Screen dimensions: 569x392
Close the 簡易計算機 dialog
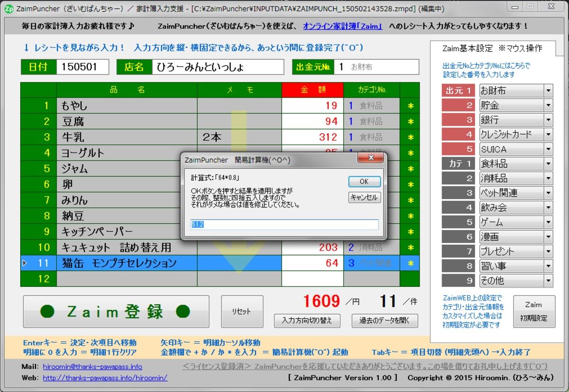click(x=371, y=158)
